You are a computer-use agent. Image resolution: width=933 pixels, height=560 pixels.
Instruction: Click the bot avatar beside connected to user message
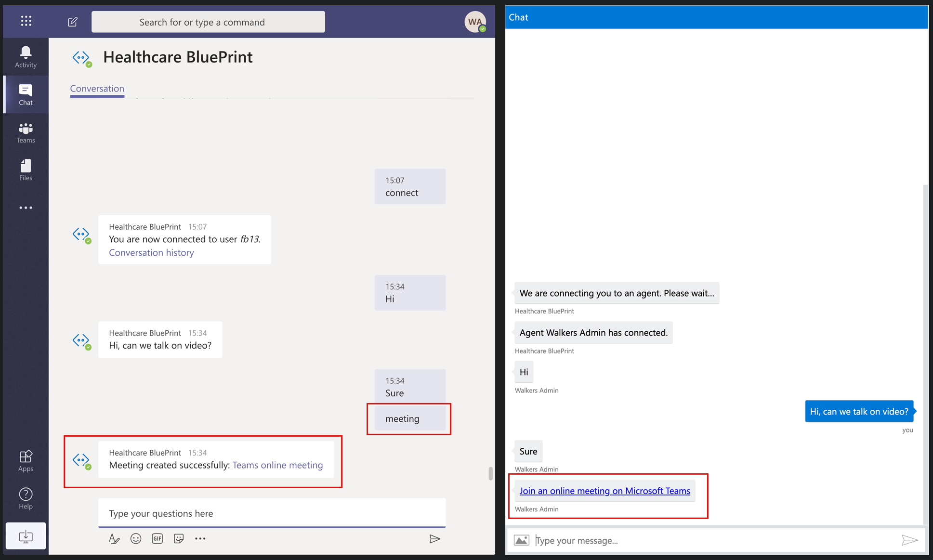tap(82, 235)
